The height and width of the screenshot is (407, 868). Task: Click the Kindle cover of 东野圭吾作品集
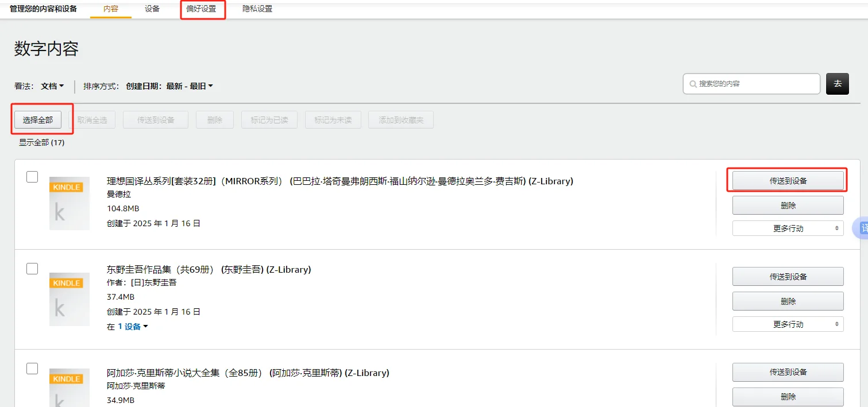click(70, 299)
